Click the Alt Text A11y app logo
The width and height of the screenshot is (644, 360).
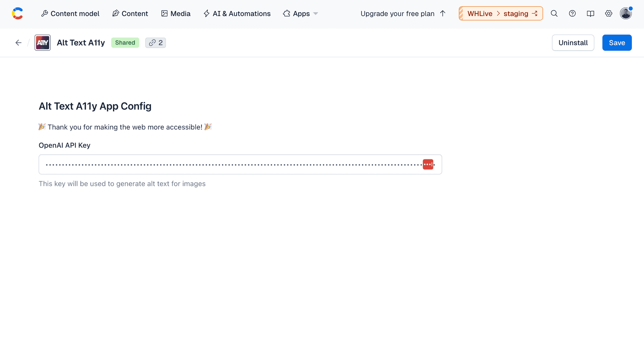pos(42,43)
